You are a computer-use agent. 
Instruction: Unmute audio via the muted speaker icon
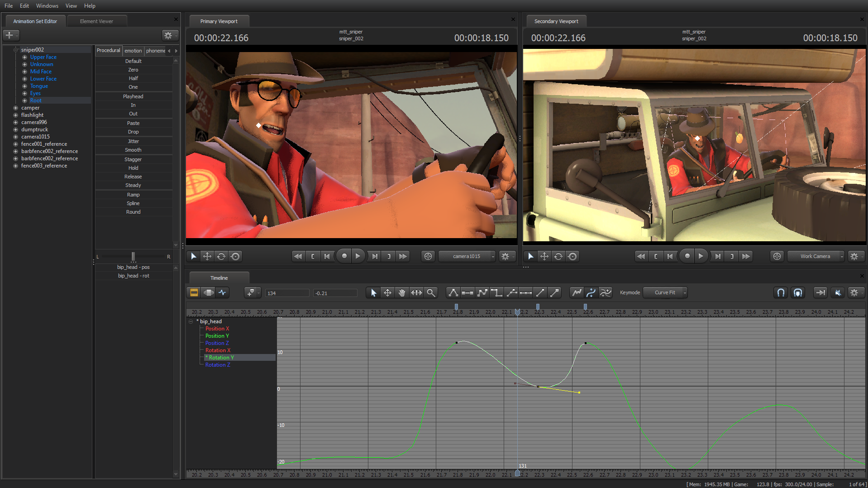tap(837, 292)
